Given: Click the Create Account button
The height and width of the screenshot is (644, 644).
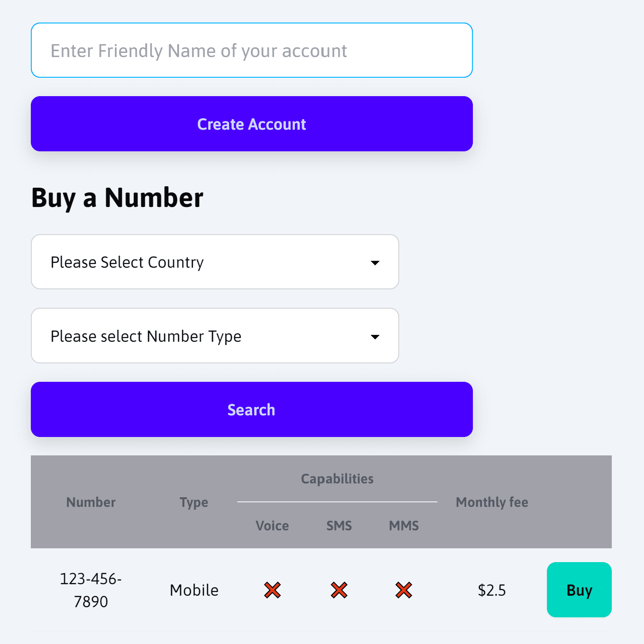Looking at the screenshot, I should click(252, 124).
